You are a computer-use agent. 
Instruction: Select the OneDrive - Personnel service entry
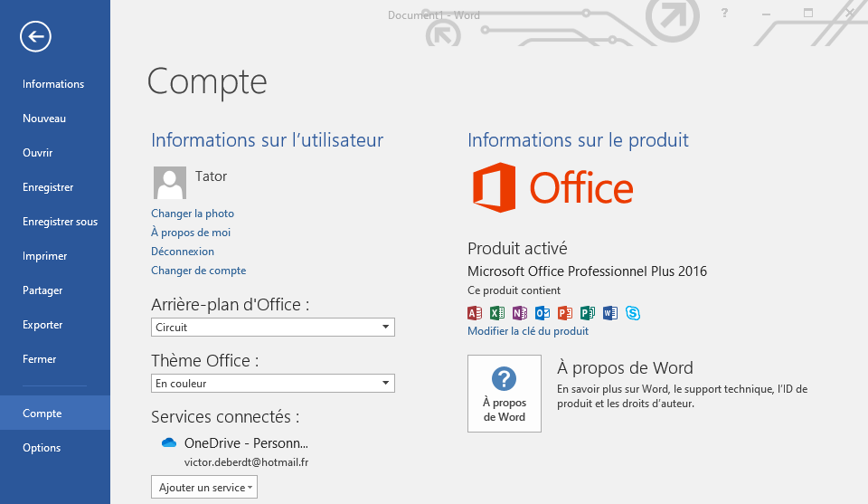(x=246, y=443)
